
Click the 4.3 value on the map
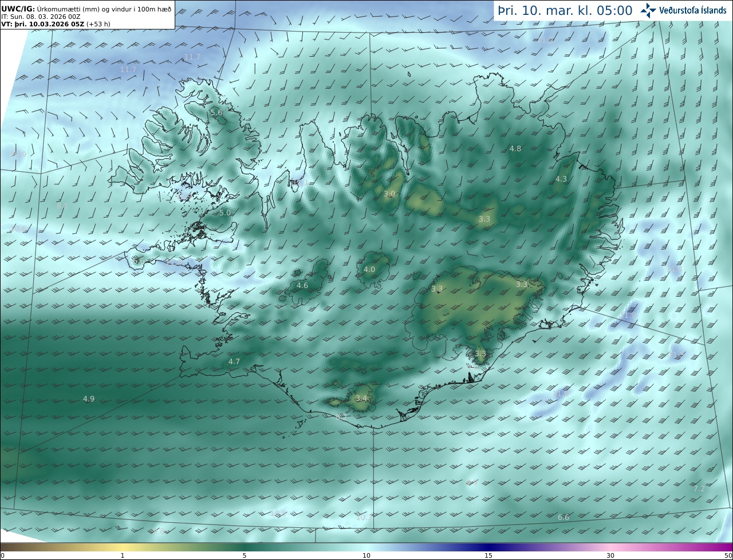(x=561, y=179)
